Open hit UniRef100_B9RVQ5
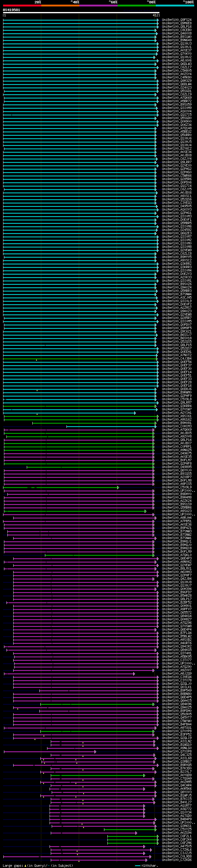Screen dimensions: 197x868 pos(177,765)
